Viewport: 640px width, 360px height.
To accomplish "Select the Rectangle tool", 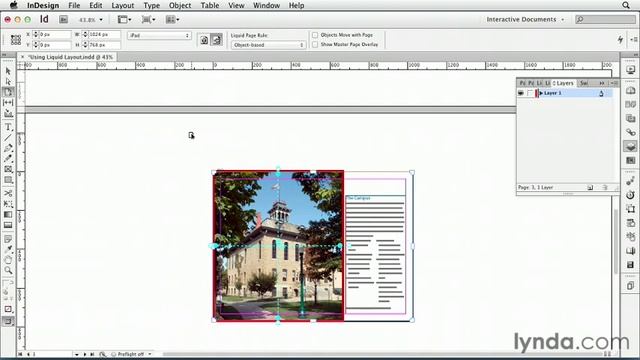I will coord(8,180).
